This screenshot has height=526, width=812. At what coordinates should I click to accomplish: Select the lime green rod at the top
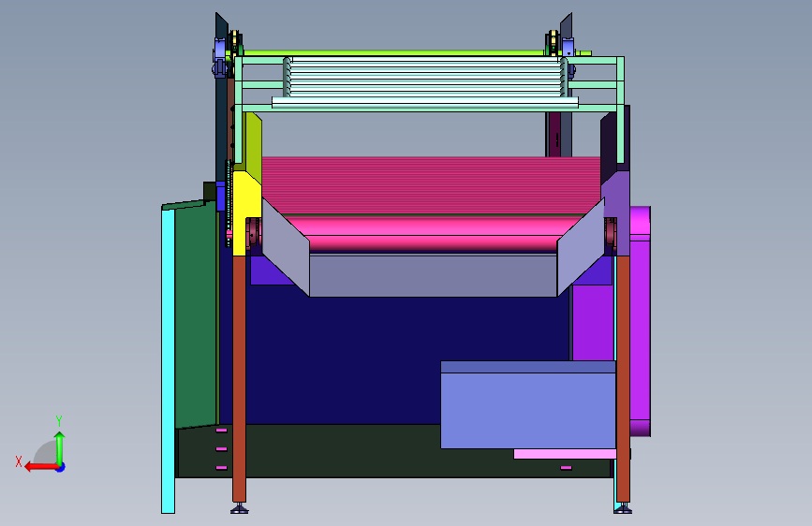393,52
